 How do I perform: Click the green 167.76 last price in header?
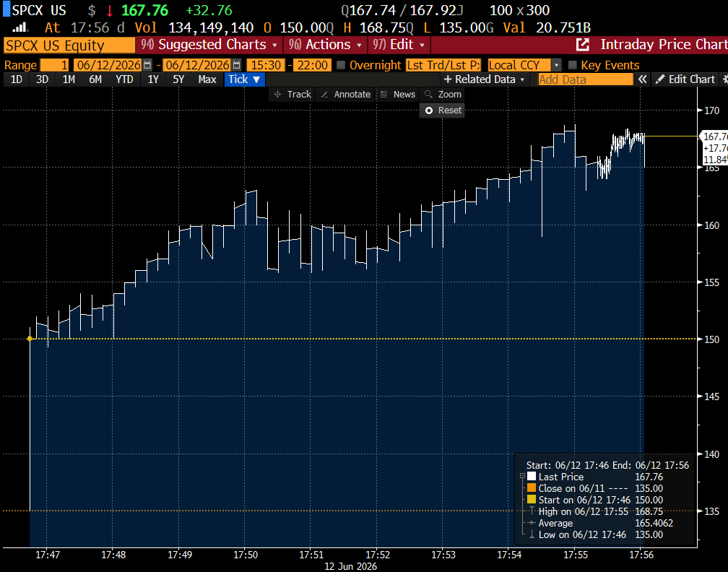pyautogui.click(x=145, y=10)
